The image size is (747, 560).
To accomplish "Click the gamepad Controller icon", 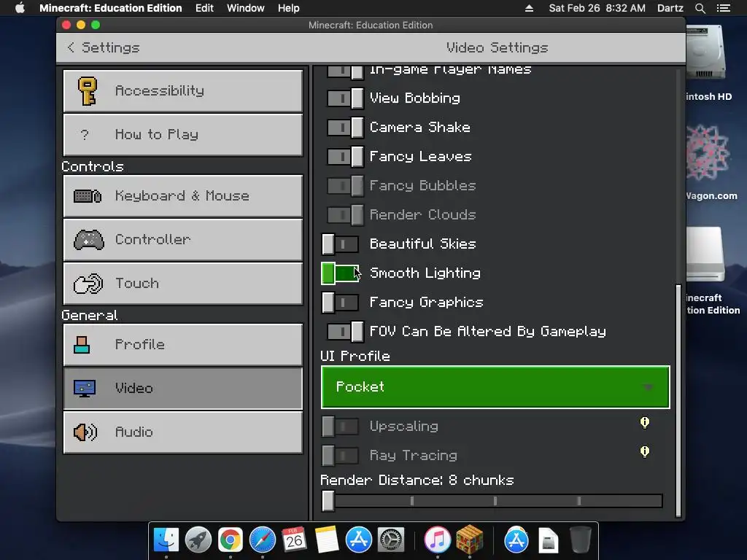I will pyautogui.click(x=88, y=239).
